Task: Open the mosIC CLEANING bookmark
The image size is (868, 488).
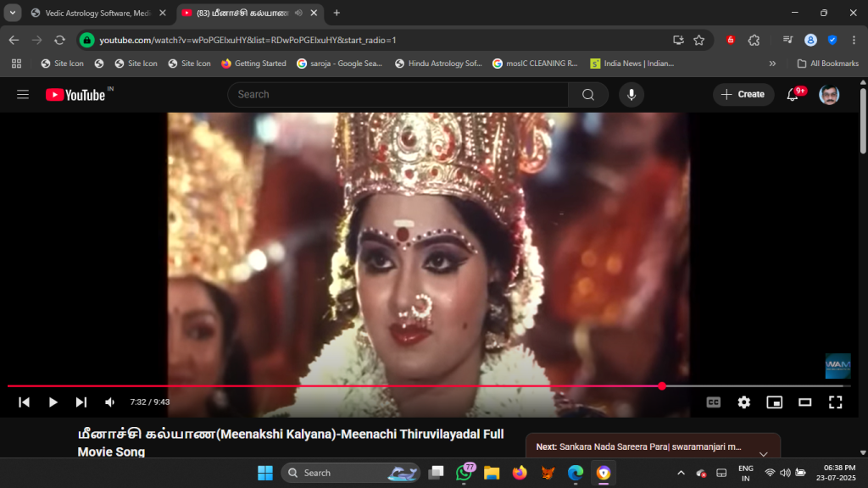Action: click(536, 64)
